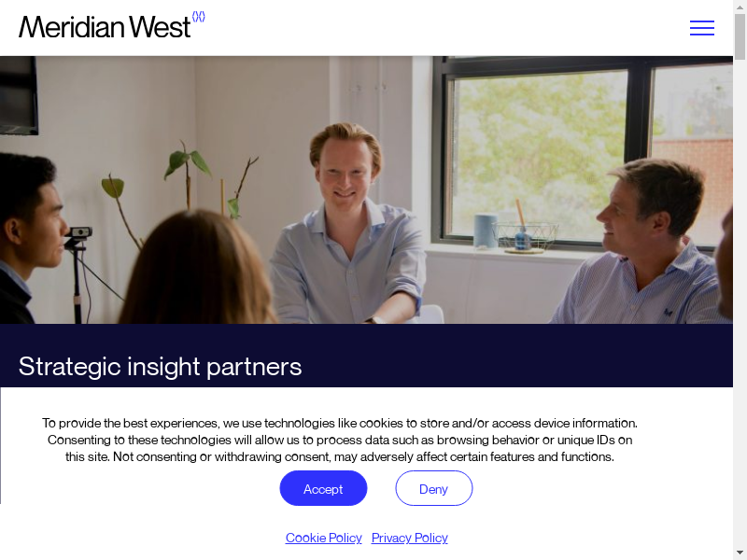This screenshot has width=747, height=560.
Task: Click the blue bracket symbol beside the logo
Action: [199, 17]
